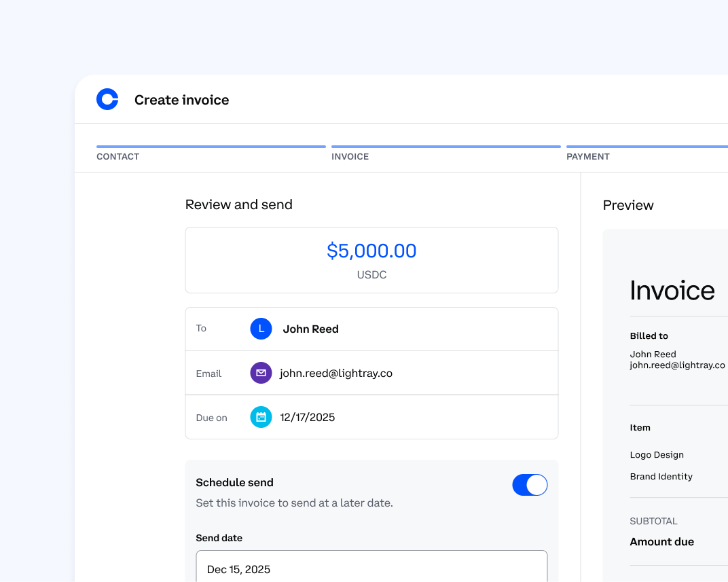This screenshot has height=582, width=728.
Task: Click the USDC currency label
Action: pos(371,275)
